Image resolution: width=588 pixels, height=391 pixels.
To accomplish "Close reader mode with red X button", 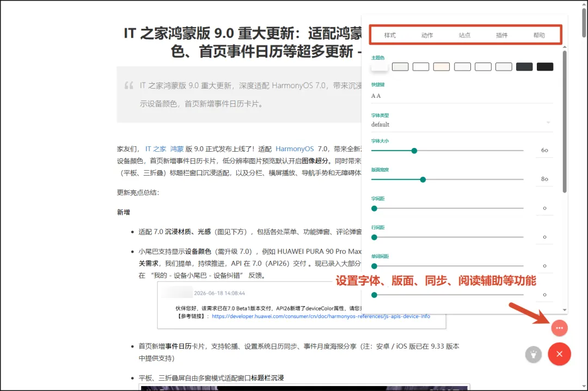I will coord(559,354).
